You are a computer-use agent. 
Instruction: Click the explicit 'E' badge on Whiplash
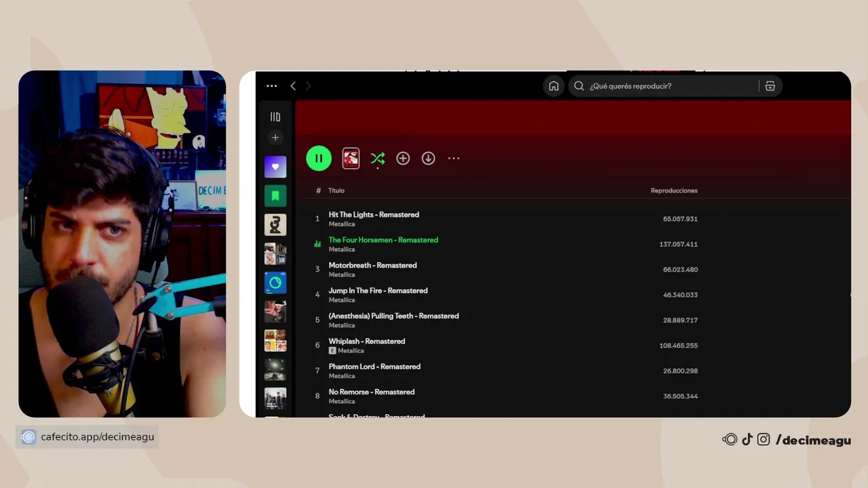point(332,350)
